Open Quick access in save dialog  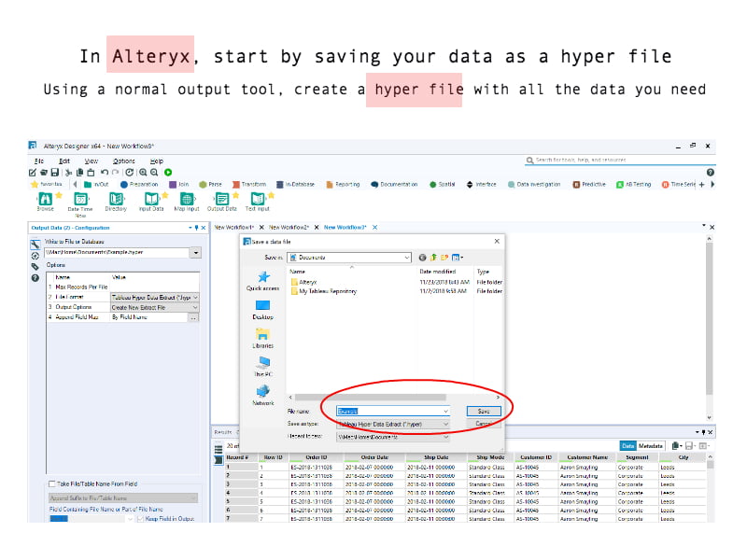pos(262,280)
